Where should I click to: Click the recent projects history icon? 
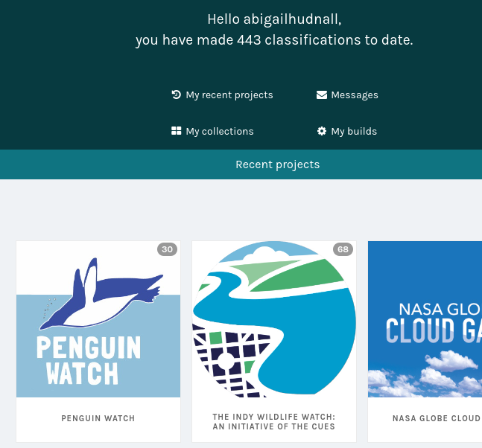click(x=176, y=95)
